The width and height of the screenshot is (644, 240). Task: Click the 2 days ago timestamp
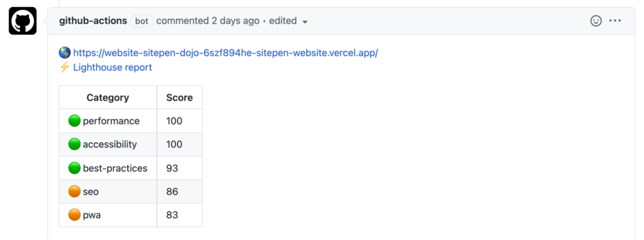(x=236, y=21)
